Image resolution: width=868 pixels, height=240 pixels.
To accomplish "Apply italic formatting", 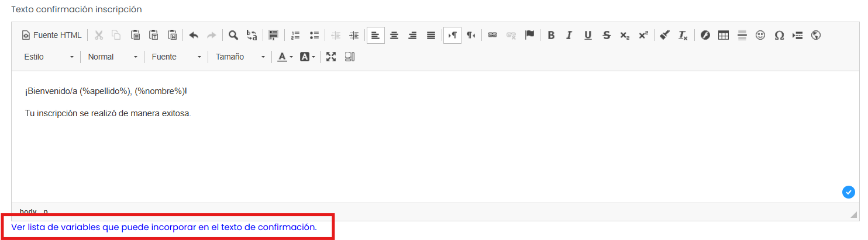I will pos(569,35).
